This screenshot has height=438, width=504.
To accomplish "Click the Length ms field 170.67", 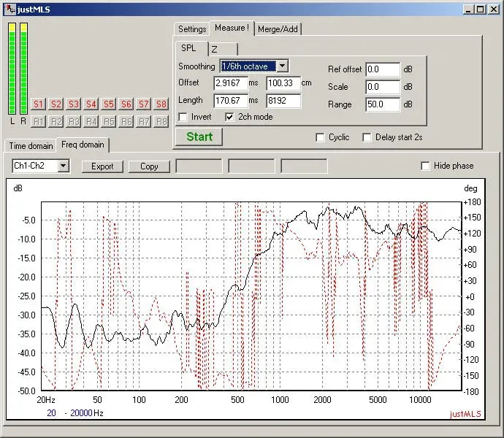I will click(x=231, y=101).
